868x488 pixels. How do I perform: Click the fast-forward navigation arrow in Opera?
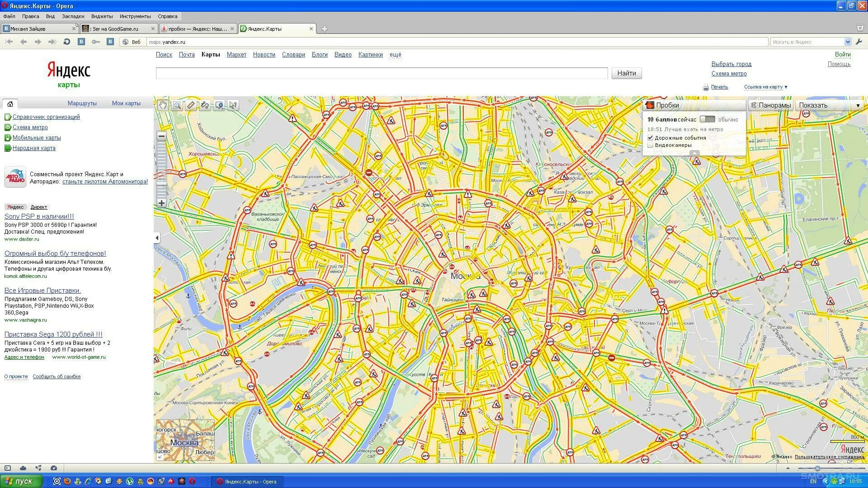[x=52, y=42]
